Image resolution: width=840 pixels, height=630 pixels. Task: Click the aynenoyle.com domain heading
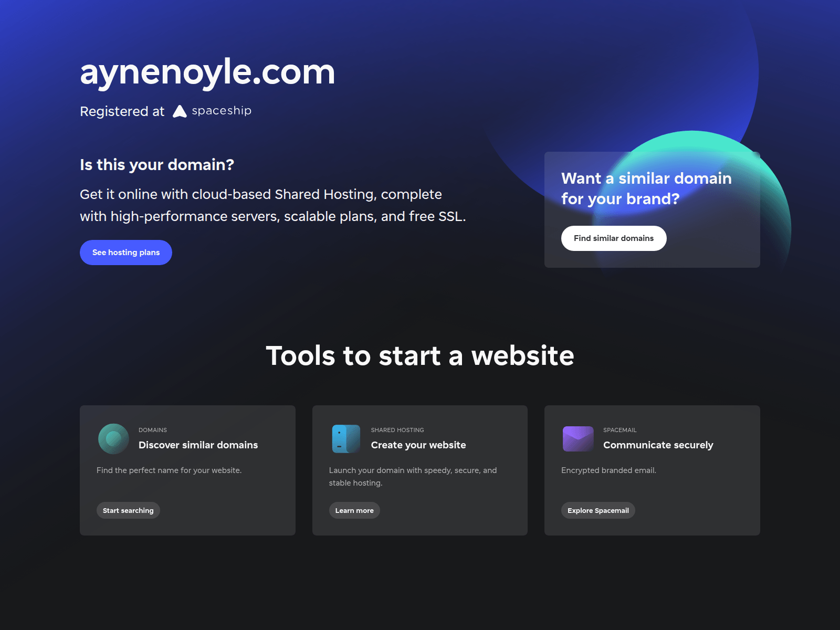207,72
